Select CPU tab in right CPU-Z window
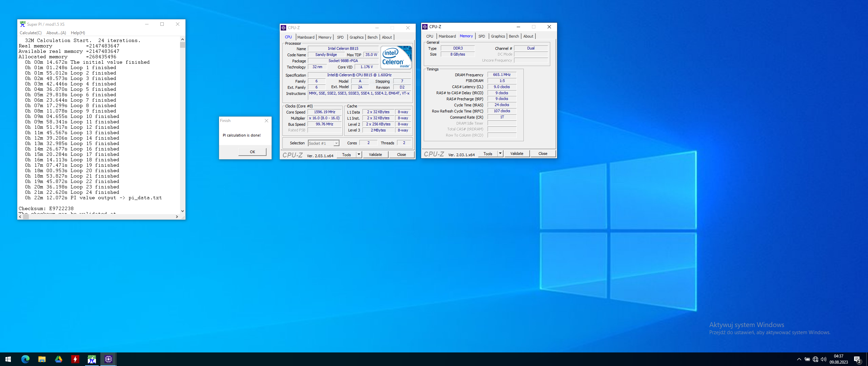The image size is (868, 366). [430, 36]
